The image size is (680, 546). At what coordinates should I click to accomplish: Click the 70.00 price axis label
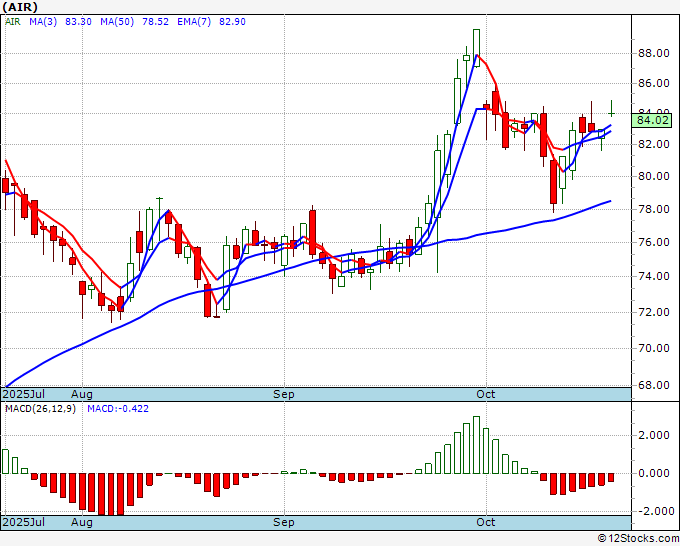point(653,348)
